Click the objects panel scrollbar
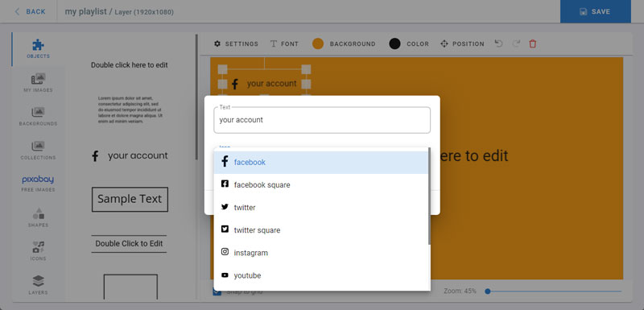The height and width of the screenshot is (310, 644). (x=196, y=97)
